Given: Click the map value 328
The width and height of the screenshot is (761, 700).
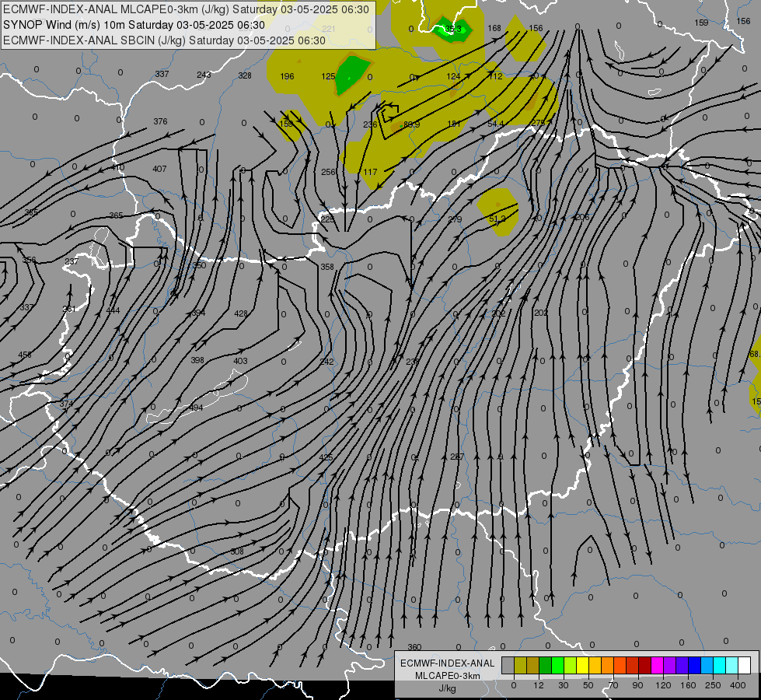Looking at the screenshot, I should 245,75.
